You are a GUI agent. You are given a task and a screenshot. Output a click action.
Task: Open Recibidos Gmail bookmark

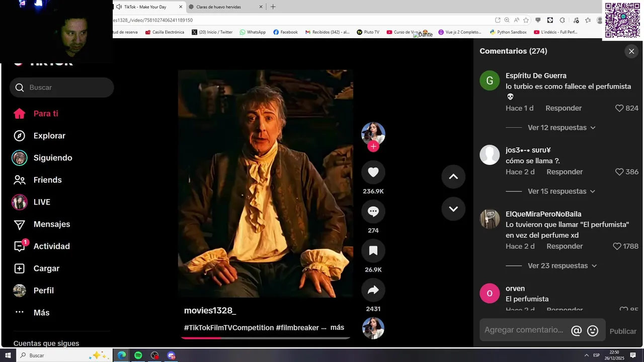click(327, 32)
